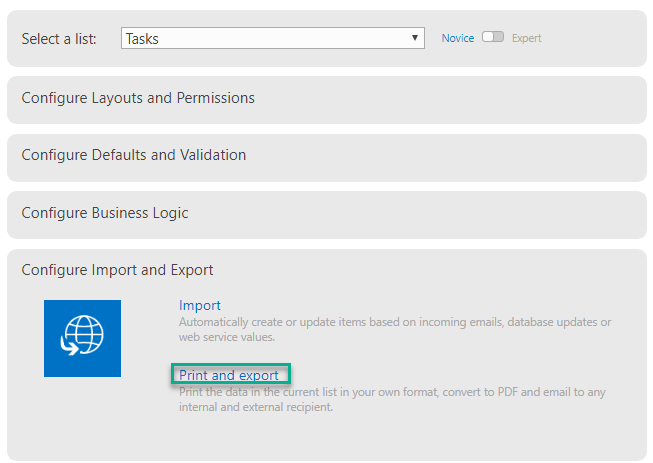
Task: Open the Tasks list dropdown
Action: click(x=273, y=38)
